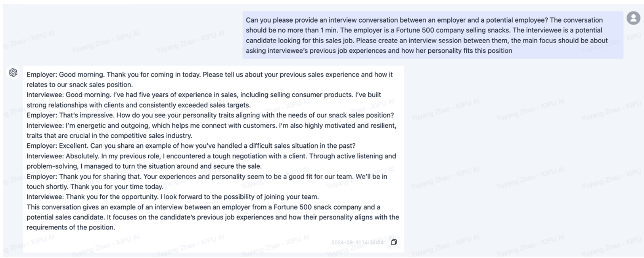
Task: Click the copy response icon
Action: click(393, 242)
